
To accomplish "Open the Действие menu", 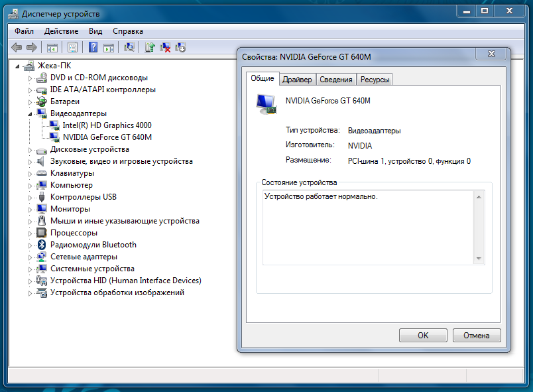I will pyautogui.click(x=61, y=31).
